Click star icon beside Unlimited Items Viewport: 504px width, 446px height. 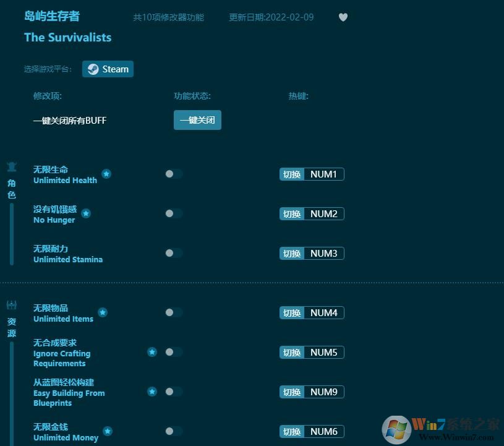[x=103, y=312]
